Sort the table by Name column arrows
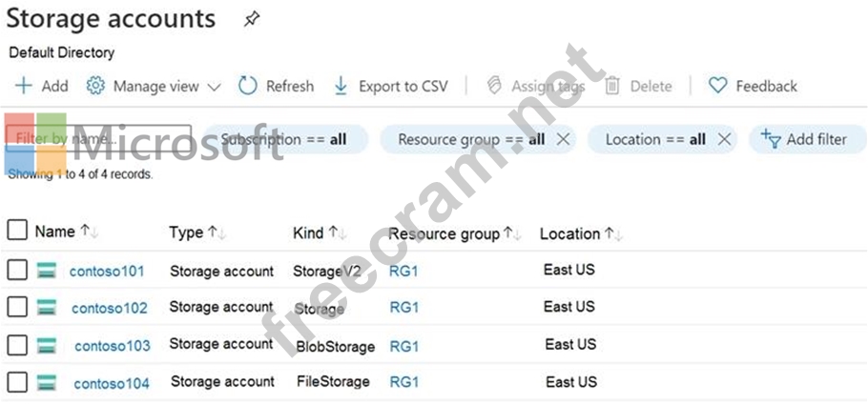This screenshot has height=404, width=868. (x=89, y=232)
